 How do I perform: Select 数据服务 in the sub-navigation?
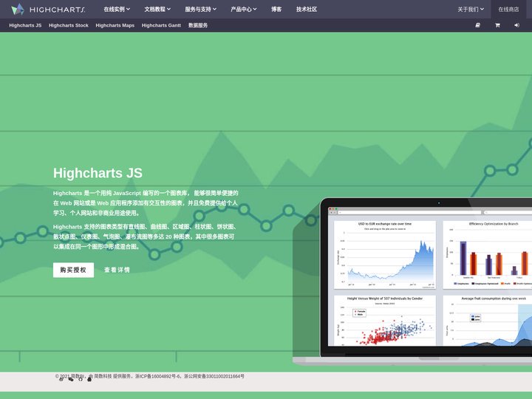pyautogui.click(x=198, y=25)
